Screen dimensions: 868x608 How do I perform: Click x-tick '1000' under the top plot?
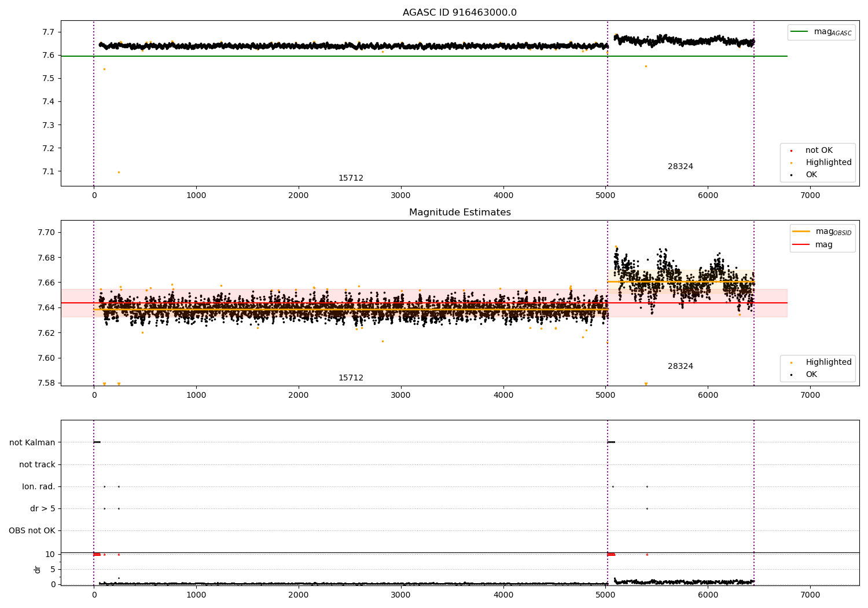[196, 196]
